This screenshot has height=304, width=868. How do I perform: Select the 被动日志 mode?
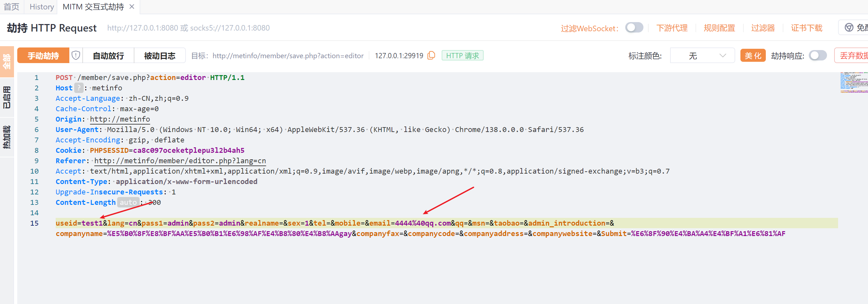click(160, 56)
